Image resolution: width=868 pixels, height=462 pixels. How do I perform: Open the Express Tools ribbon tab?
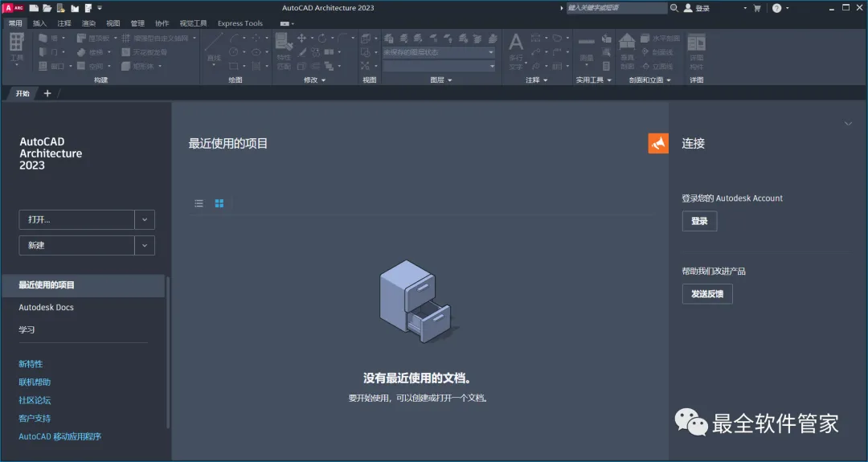pyautogui.click(x=240, y=23)
